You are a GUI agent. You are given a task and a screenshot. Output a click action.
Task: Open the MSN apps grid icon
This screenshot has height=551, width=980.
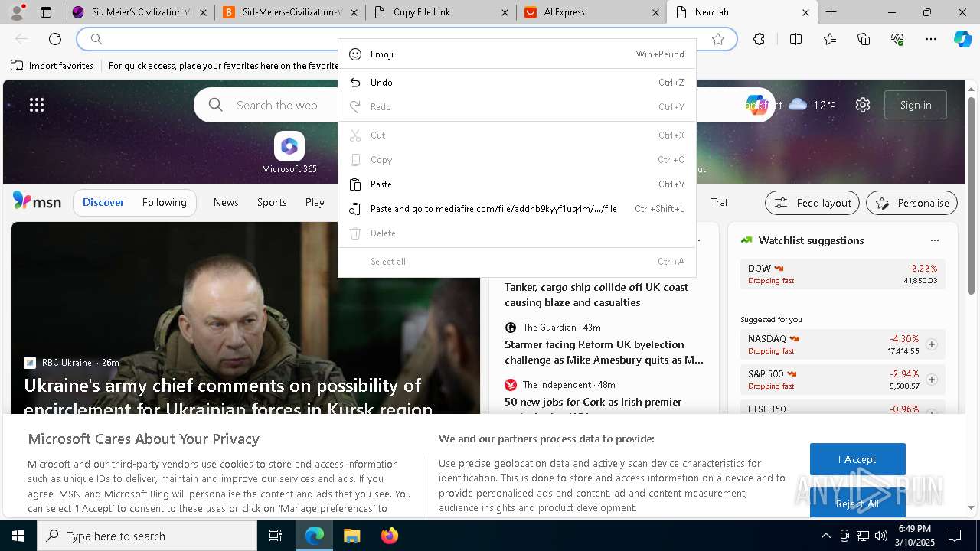point(37,105)
